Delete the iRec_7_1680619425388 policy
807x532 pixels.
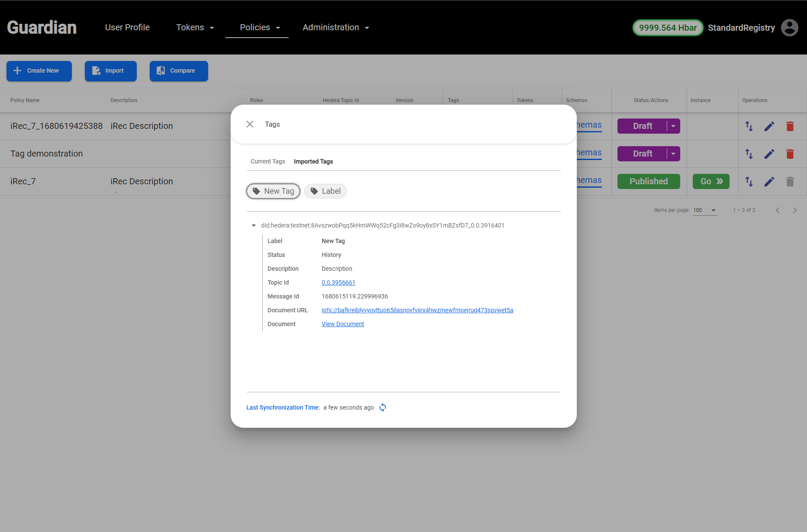[x=790, y=126]
